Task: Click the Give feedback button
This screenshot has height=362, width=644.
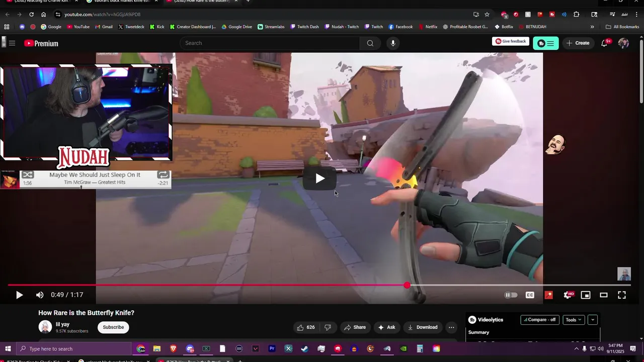Action: pyautogui.click(x=511, y=41)
